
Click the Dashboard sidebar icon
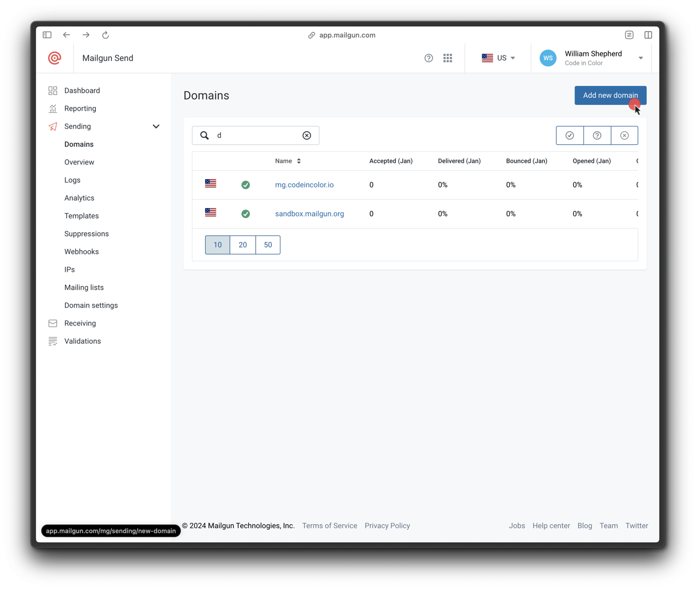pos(53,91)
